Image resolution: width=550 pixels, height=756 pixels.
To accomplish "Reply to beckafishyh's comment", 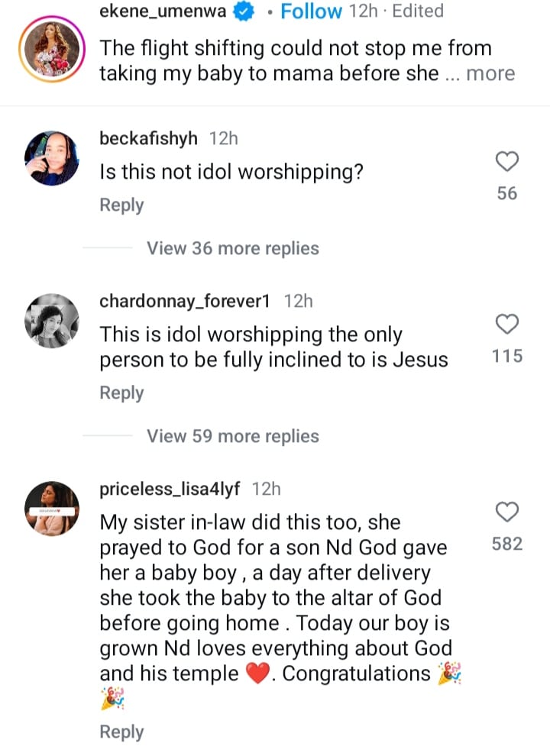I will click(x=121, y=205).
